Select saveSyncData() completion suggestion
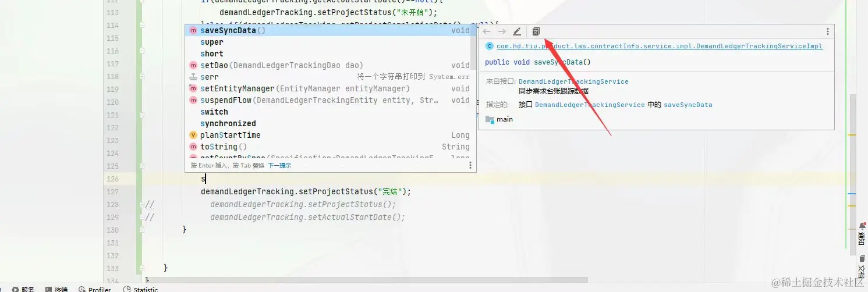The image size is (868, 292). 330,30
